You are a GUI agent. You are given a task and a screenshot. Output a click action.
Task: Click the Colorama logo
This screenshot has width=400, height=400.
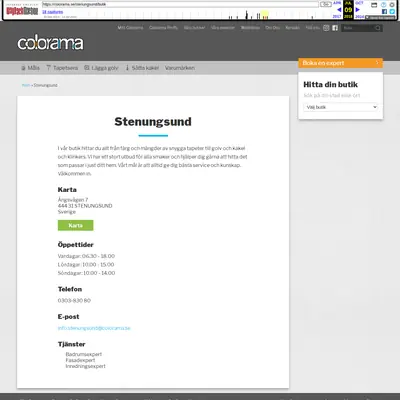(x=50, y=43)
